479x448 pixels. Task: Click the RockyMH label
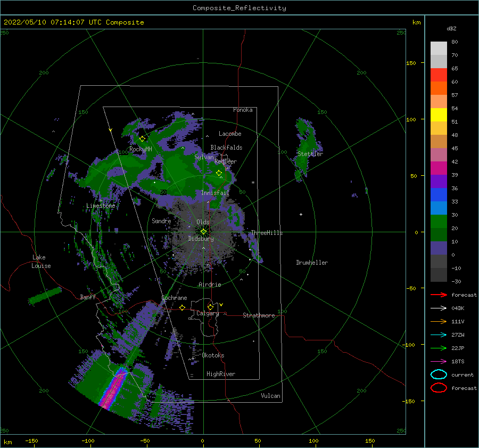141,149
